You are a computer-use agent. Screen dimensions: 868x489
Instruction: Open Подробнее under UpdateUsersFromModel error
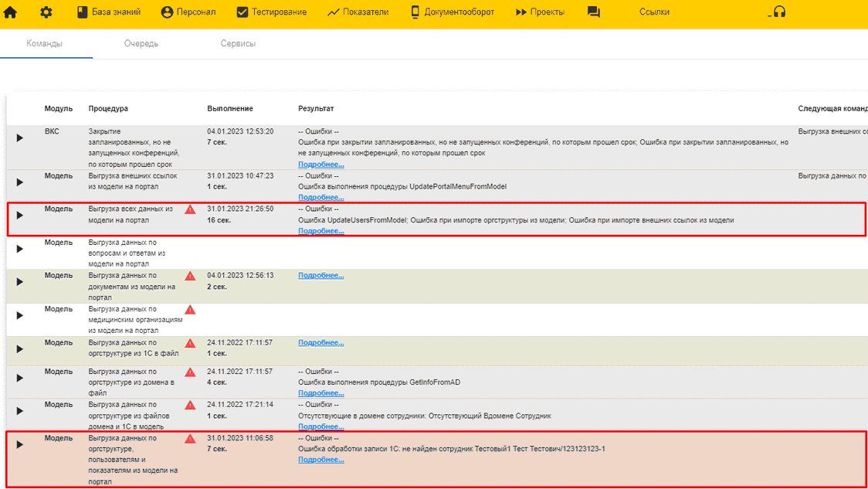click(x=321, y=231)
